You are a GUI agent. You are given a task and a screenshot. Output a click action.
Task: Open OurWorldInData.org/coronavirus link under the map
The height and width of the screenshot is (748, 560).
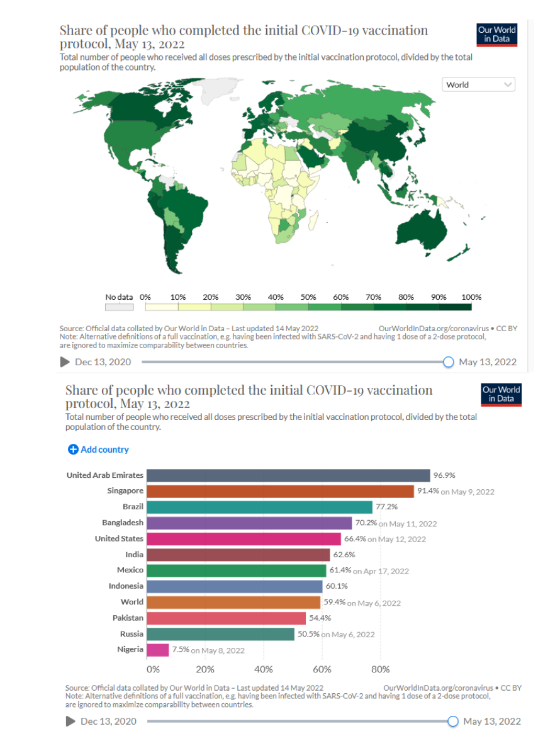434,328
